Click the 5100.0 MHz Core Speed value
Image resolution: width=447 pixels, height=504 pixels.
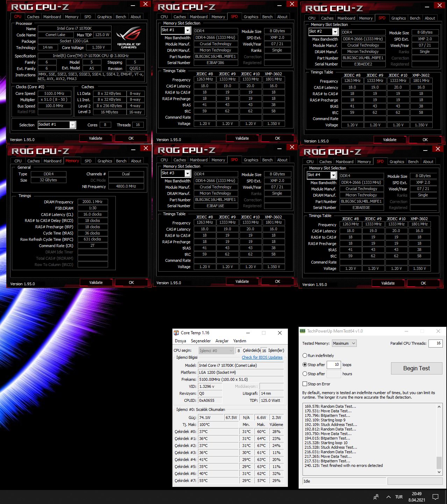click(55, 93)
